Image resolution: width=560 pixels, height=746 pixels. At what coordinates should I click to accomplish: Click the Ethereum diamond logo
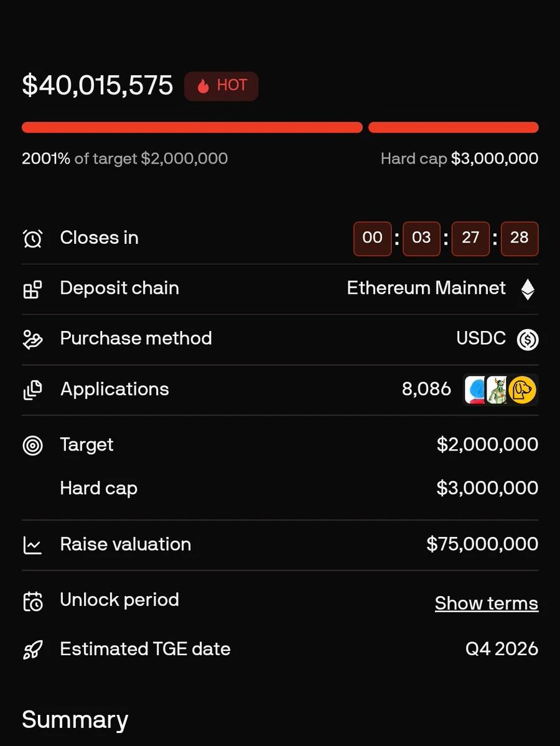tap(528, 289)
